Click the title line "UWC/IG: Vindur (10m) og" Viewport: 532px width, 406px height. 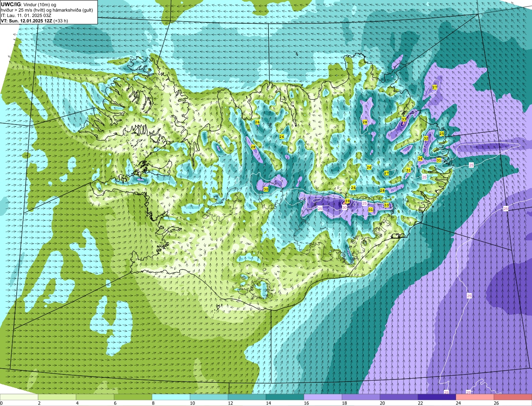tap(29, 4)
